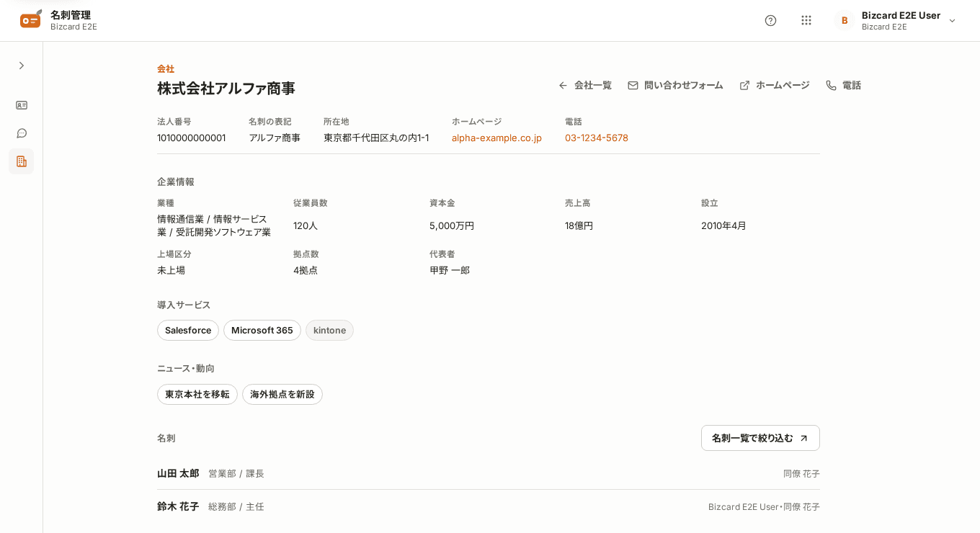Click the 名刺の表記 value アルファ商事

275,138
